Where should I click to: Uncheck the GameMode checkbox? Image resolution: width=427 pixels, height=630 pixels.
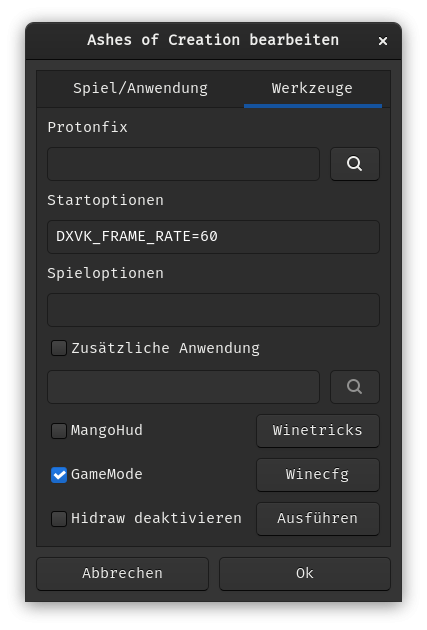pos(59,475)
